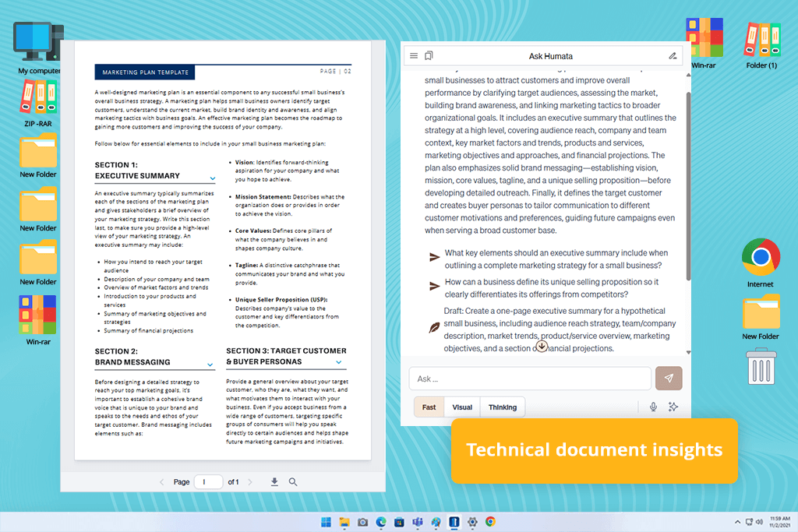Download the PDF using the download icon
This screenshot has height=532, width=798.
(274, 481)
